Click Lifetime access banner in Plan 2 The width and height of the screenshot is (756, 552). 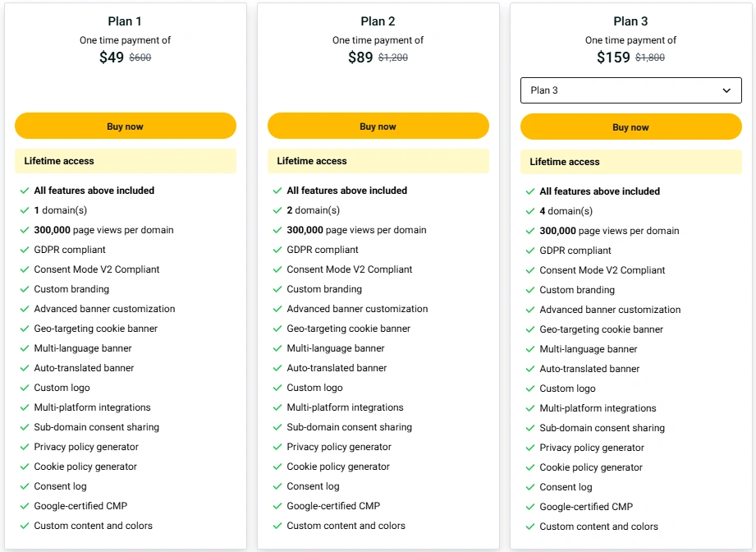pyautogui.click(x=378, y=161)
